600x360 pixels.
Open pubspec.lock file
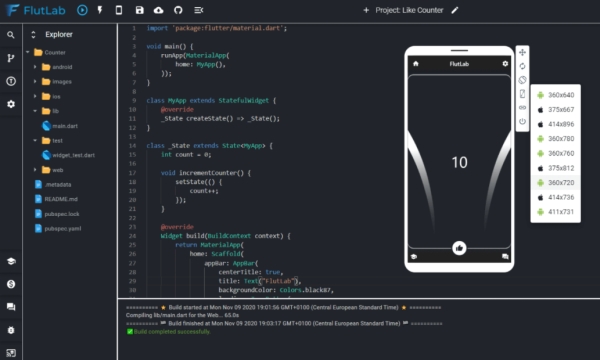tap(57, 214)
